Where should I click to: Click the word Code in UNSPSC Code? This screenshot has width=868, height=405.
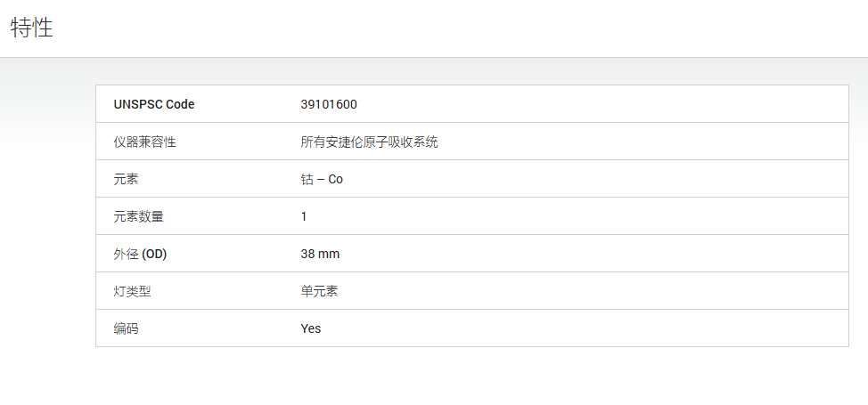click(x=181, y=104)
